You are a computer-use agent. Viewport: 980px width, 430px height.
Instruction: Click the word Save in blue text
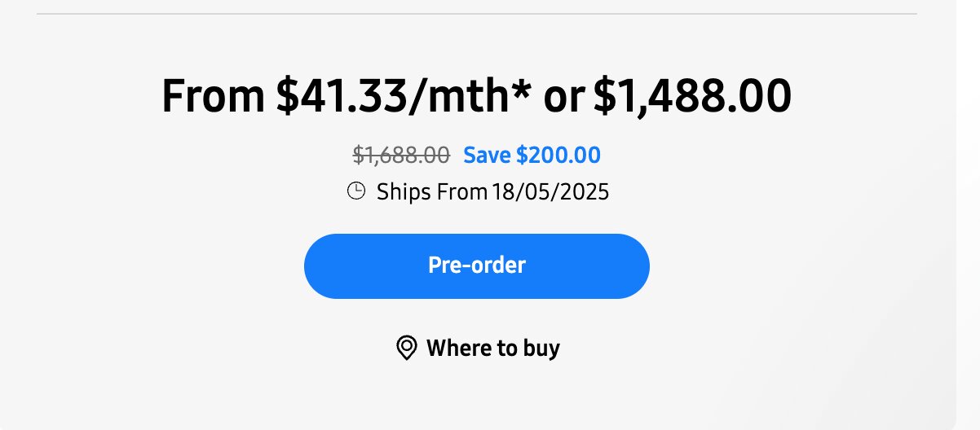pyautogui.click(x=488, y=155)
